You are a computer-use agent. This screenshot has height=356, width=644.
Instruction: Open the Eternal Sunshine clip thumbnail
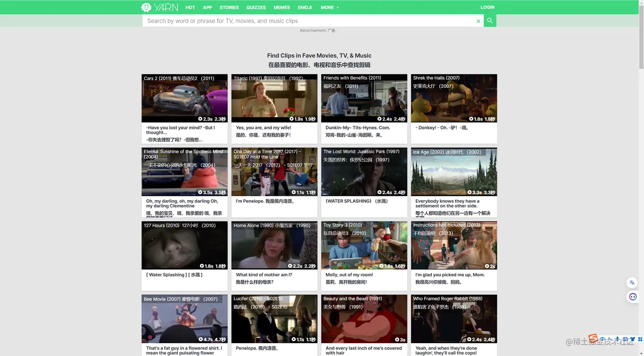[x=184, y=172]
